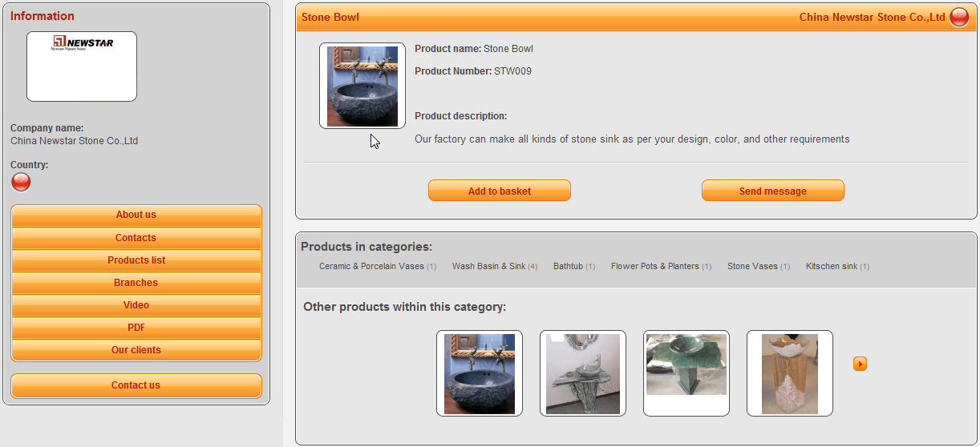The image size is (980, 447).
Task: Click the orange next arrow for more products
Action: pos(860,364)
